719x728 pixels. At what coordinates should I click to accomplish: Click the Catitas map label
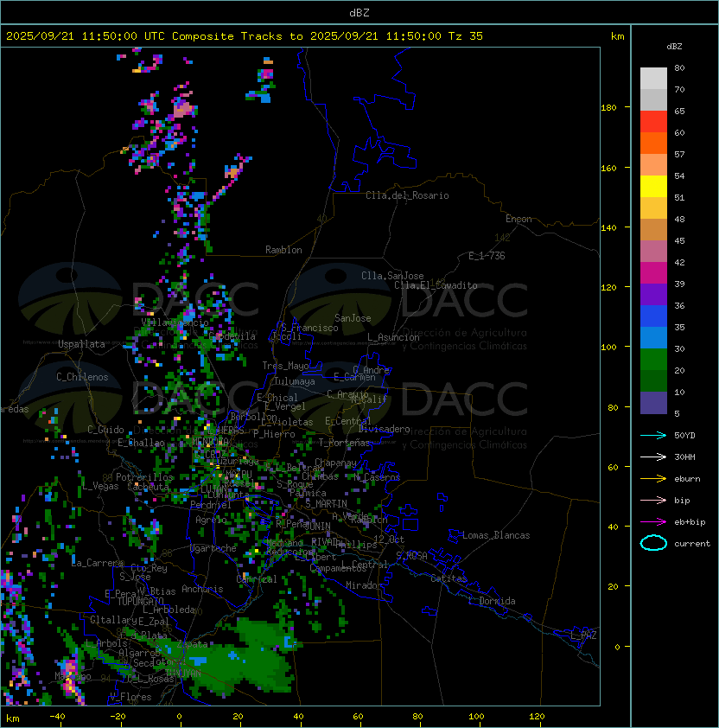tap(449, 578)
